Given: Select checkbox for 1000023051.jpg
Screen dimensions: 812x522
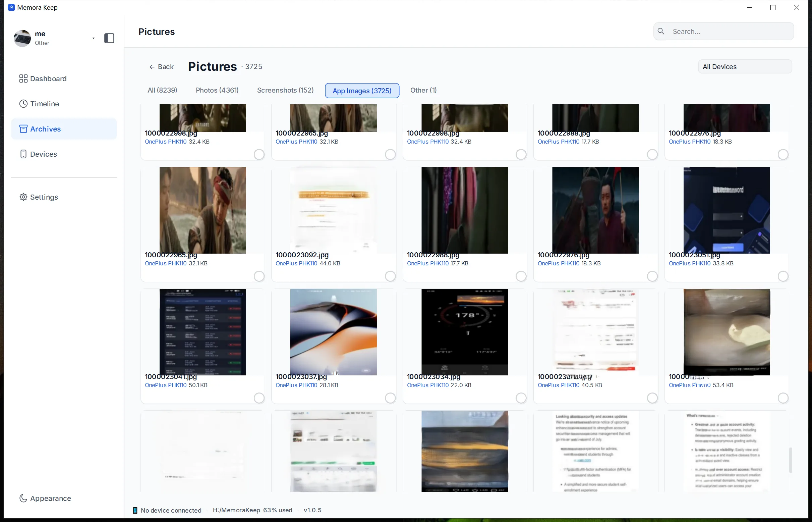Looking at the screenshot, I should coord(783,276).
